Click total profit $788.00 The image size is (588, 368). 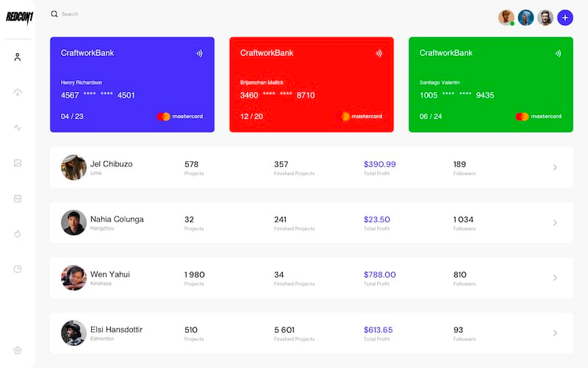379,275
